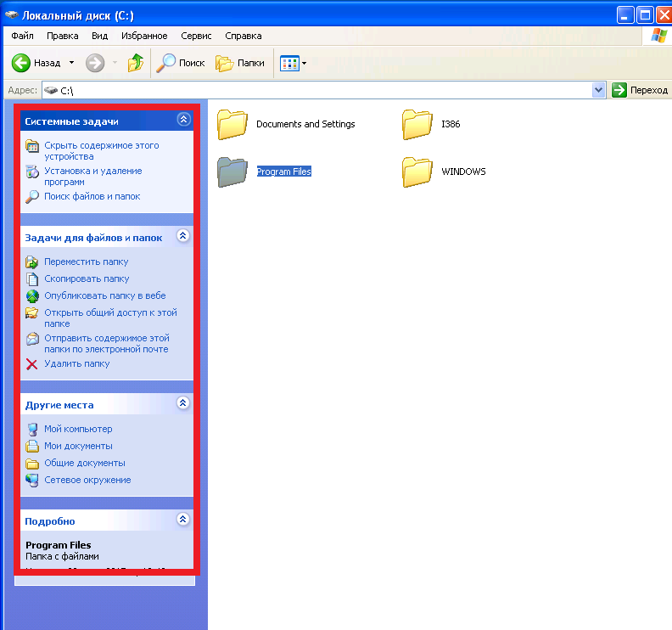This screenshot has height=630, width=672.
Task: Click the Windows flag logo throbber
Action: 658,36
